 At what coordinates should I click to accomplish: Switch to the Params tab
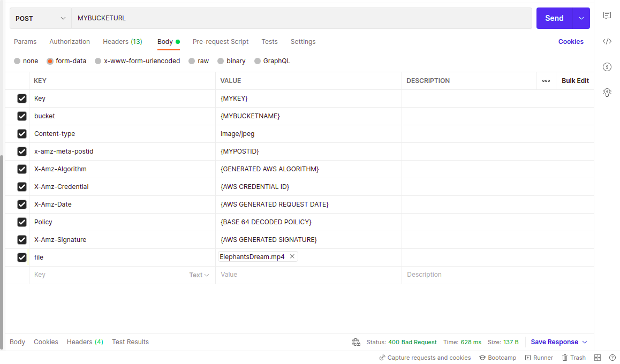click(25, 42)
